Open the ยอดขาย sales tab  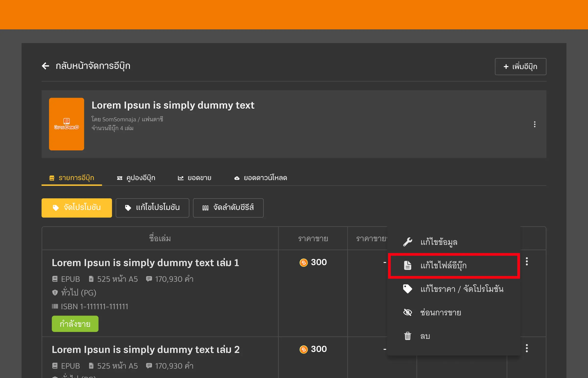coord(195,178)
